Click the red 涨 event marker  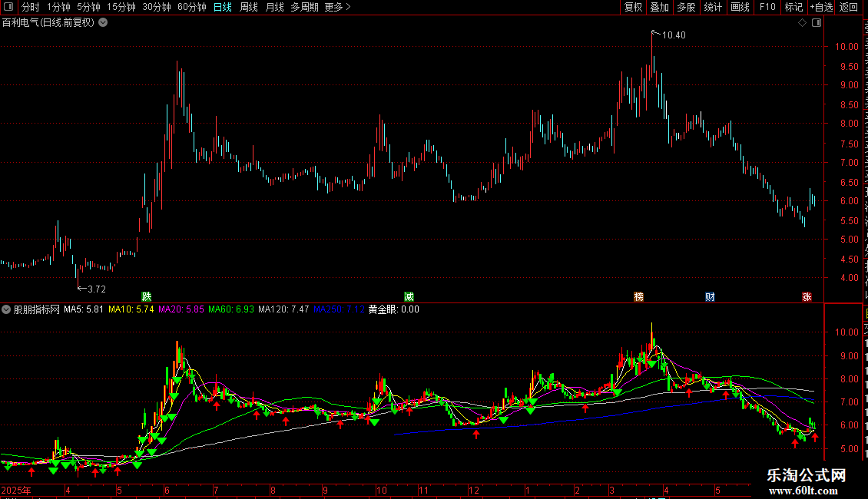807,297
